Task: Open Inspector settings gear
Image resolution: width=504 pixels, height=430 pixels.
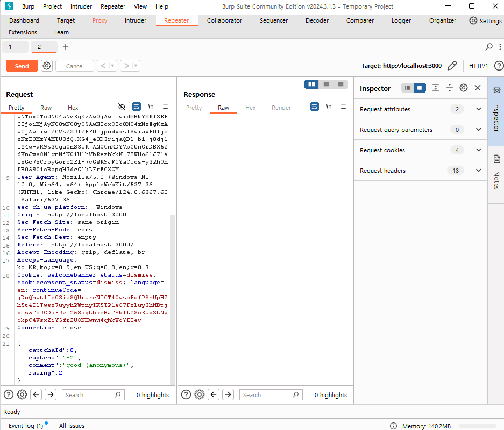Action: click(464, 88)
